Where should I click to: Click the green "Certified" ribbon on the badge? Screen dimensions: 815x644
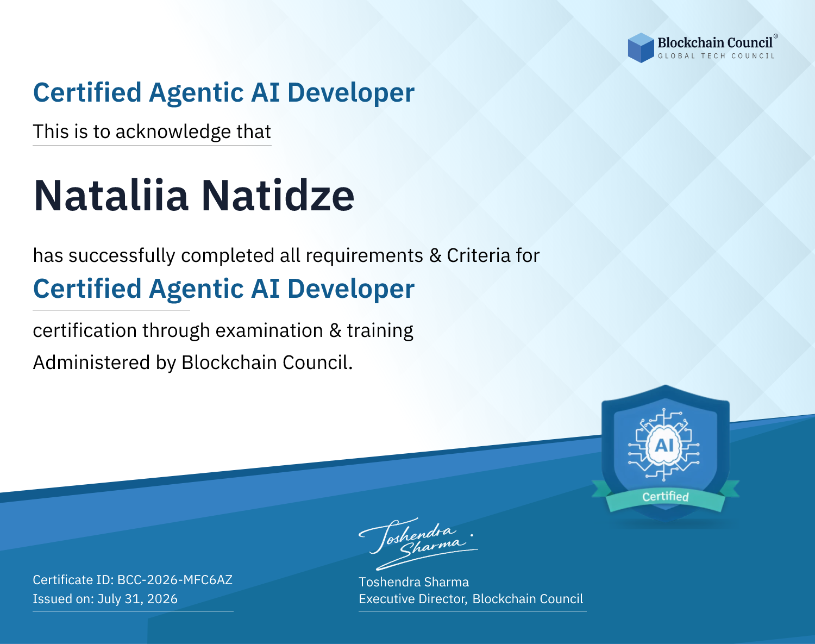point(666,497)
